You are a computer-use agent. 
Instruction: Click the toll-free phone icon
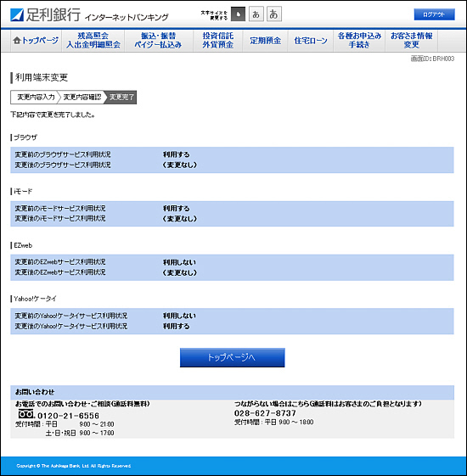pyautogui.click(x=26, y=414)
